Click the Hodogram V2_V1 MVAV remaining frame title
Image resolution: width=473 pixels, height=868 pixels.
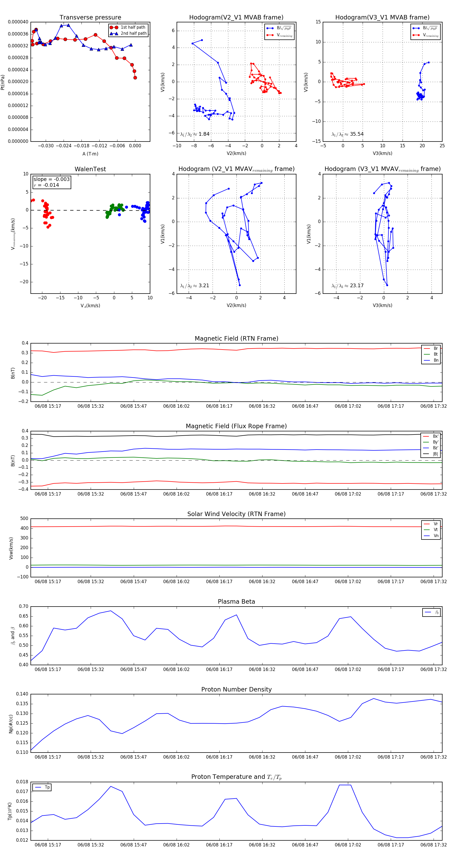[236, 169]
